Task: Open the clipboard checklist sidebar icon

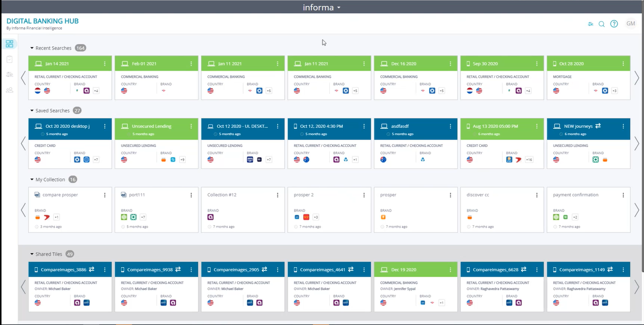Action: click(9, 59)
